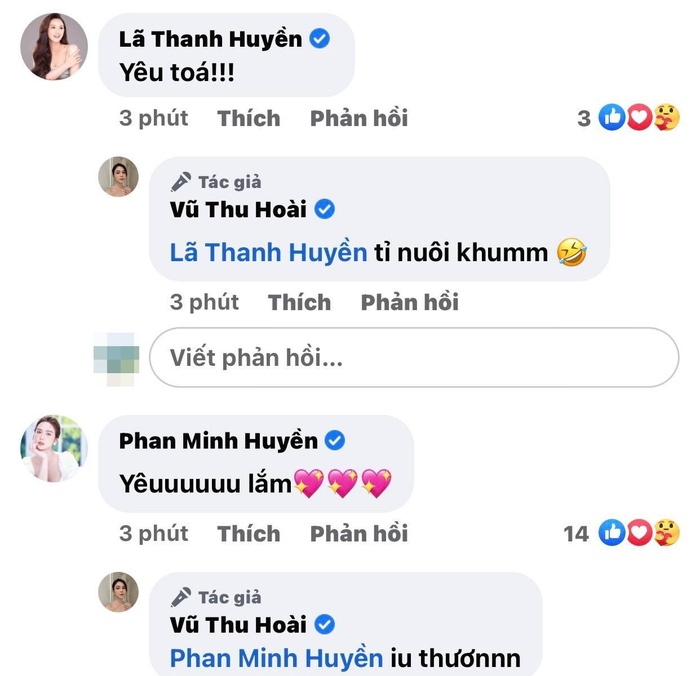This screenshot has height=676, width=700.
Task: Open the Vũ Thu Hoài name above iu thươnnn
Action: coord(238,625)
